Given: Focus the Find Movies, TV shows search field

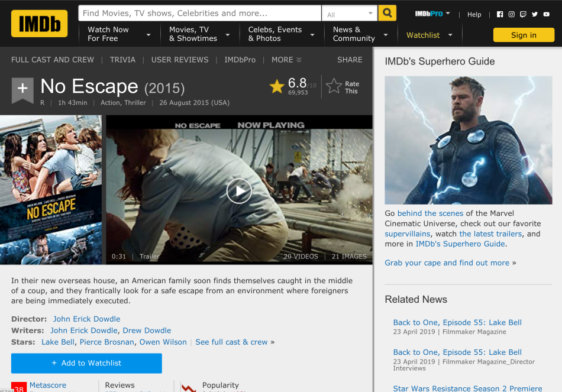Looking at the screenshot, I should (x=199, y=13).
